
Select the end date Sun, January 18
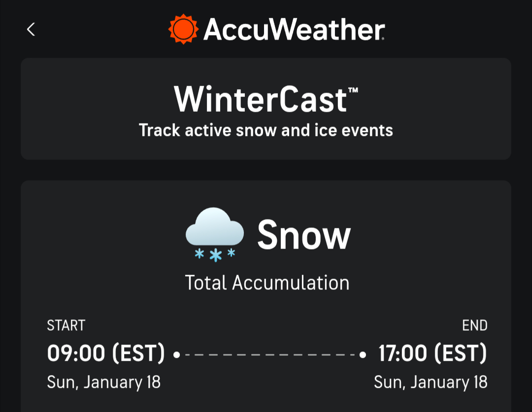tap(431, 382)
